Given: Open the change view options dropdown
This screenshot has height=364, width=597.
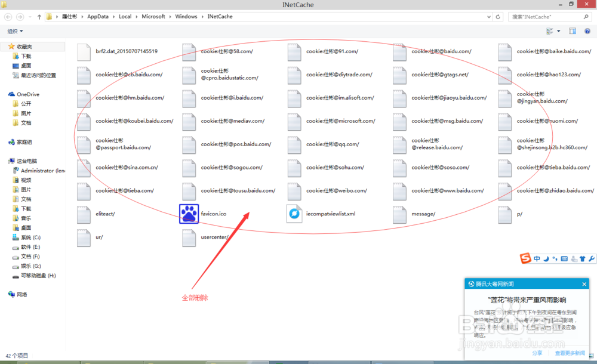Looking at the screenshot, I should (559, 31).
